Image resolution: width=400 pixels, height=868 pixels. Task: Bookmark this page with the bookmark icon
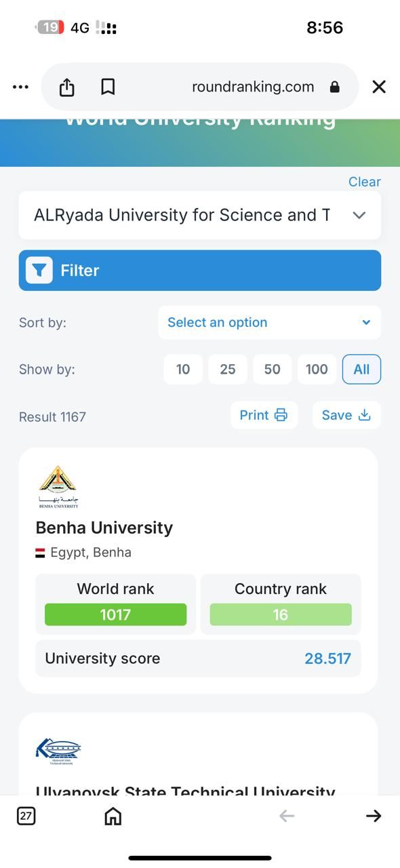pyautogui.click(x=108, y=87)
